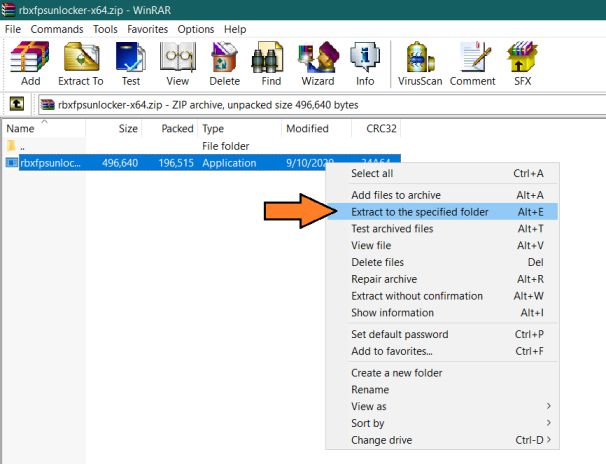
Task: Go up one folder level button
Action: [x=17, y=104]
